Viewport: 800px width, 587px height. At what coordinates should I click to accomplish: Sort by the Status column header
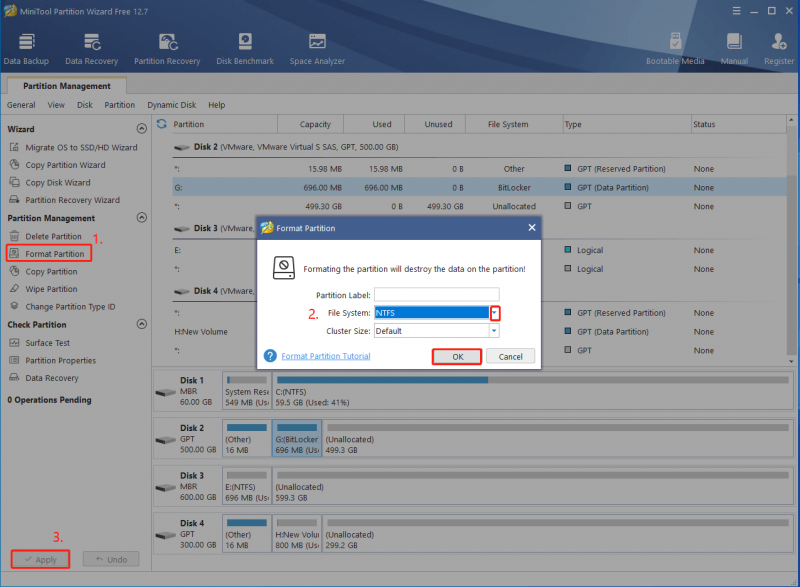point(739,124)
